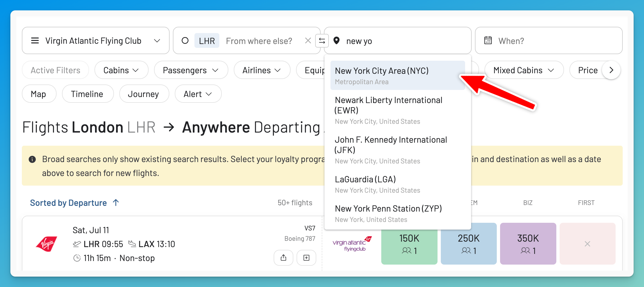Select the LHR origin chip
Image resolution: width=644 pixels, height=287 pixels.
click(207, 41)
